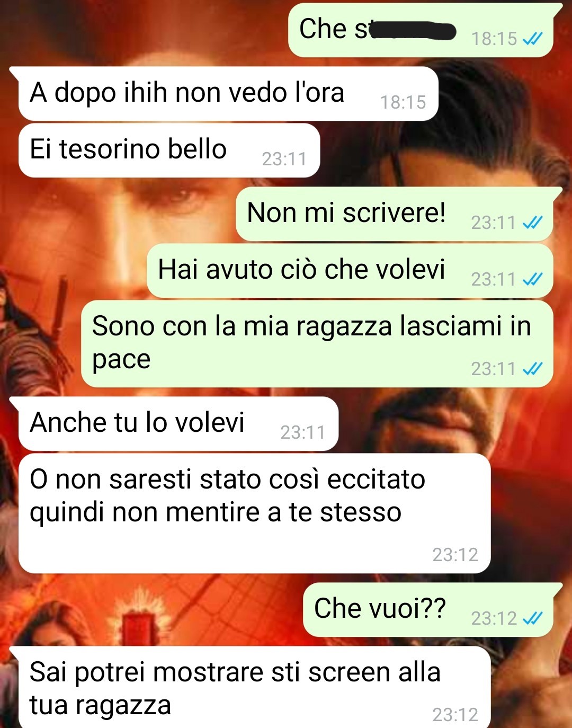Image resolution: width=572 pixels, height=728 pixels.
Task: Click the 23:11 timestamp on 'Ei tesorino bello'
Action: pos(284,159)
